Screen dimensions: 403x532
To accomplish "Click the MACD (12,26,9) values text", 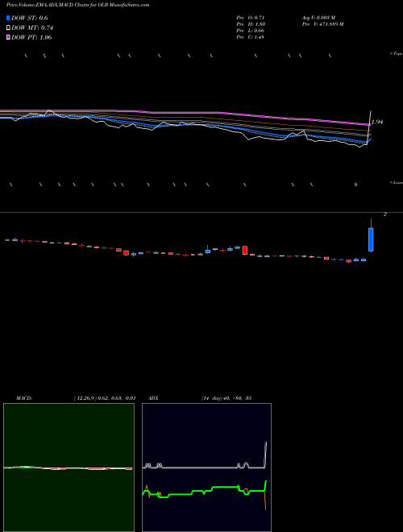I will pyautogui.click(x=105, y=398).
